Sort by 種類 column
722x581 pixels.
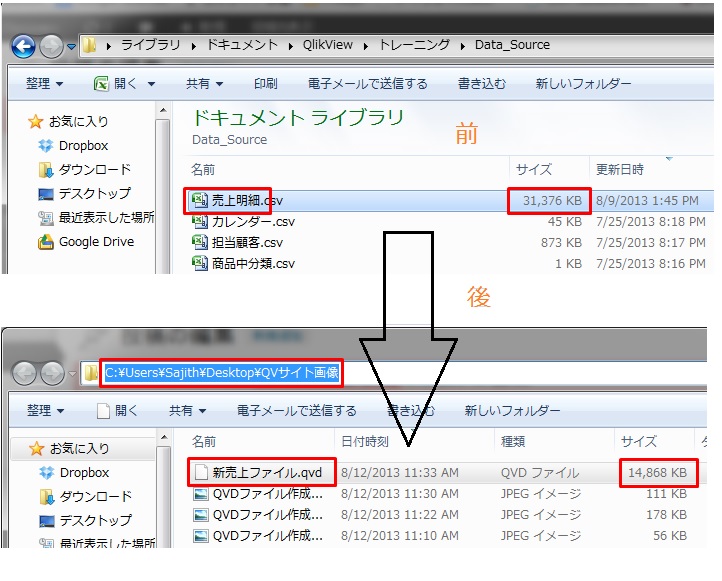click(513, 442)
